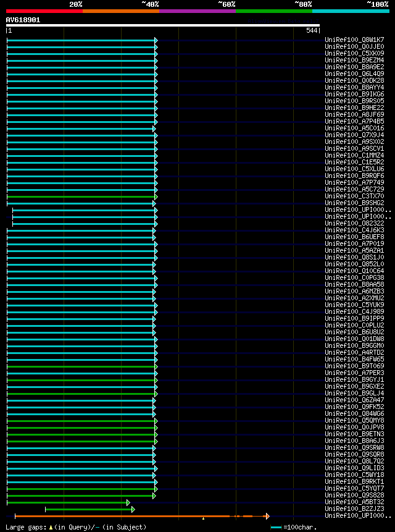
Task: Select the UniRef100_A9SX02 label
Action: (354, 141)
